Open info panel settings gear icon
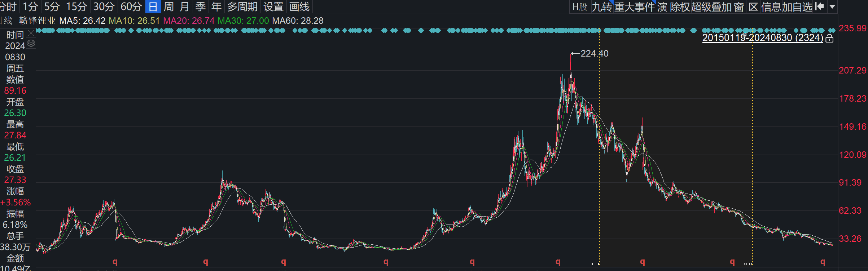868x271 pixels. tap(31, 44)
